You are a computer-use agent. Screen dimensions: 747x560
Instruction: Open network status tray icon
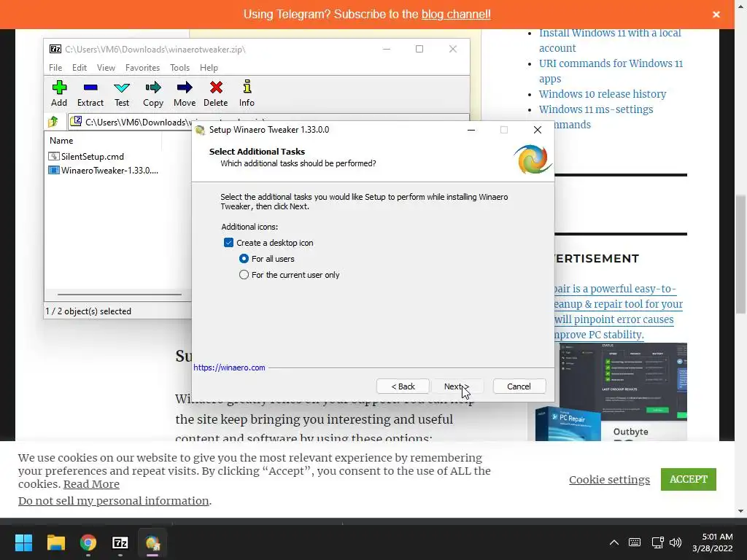pyautogui.click(x=658, y=542)
